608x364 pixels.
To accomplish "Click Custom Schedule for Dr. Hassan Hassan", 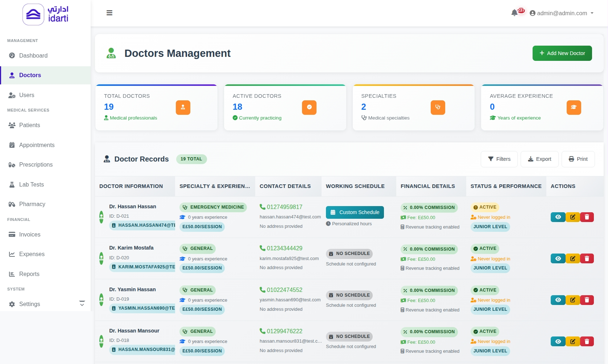I will pos(355,212).
